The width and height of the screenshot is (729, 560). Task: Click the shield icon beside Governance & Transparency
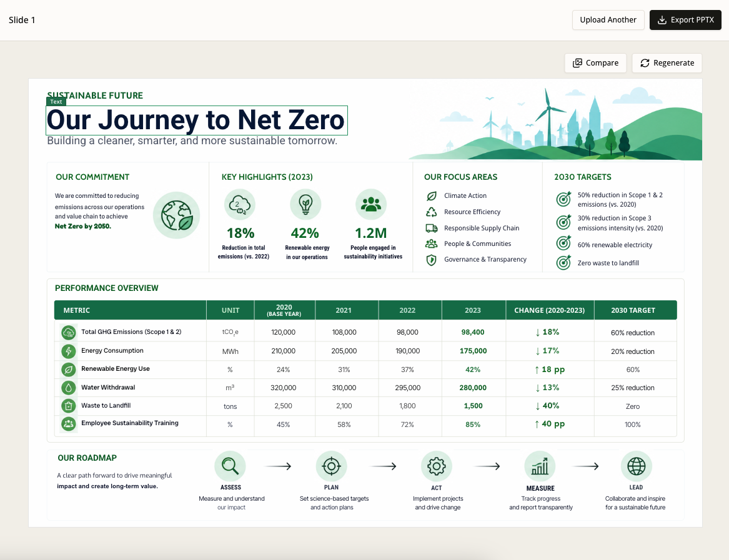[432, 260]
